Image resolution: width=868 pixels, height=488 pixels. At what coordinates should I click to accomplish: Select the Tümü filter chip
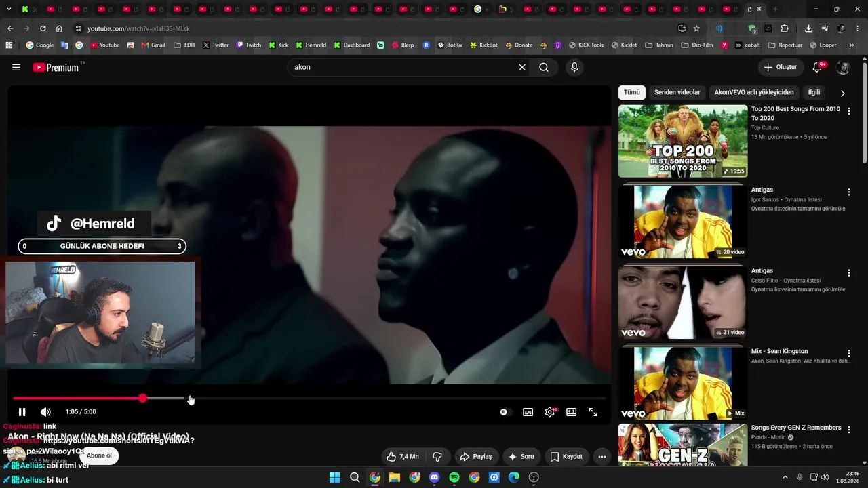point(632,92)
